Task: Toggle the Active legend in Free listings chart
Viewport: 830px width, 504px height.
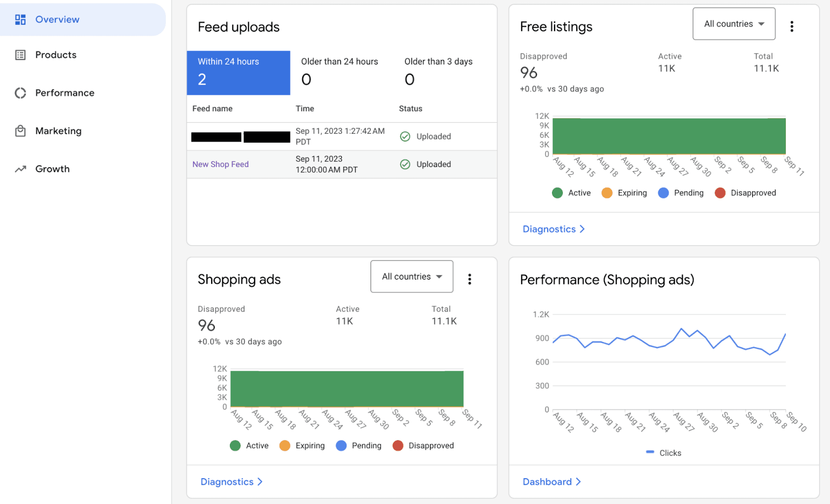Action: pyautogui.click(x=571, y=192)
